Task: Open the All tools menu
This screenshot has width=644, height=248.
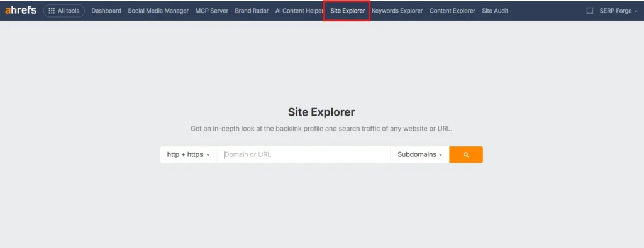Action: pyautogui.click(x=64, y=11)
